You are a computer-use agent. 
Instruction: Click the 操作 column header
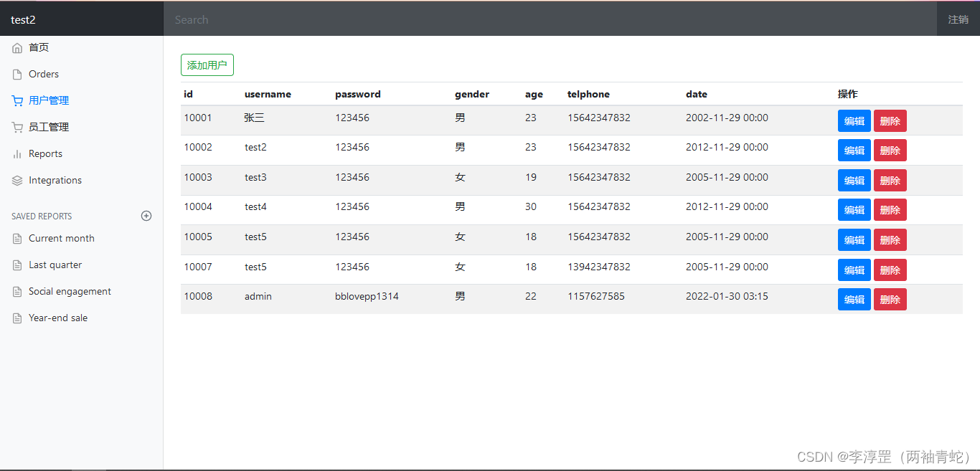click(x=848, y=94)
